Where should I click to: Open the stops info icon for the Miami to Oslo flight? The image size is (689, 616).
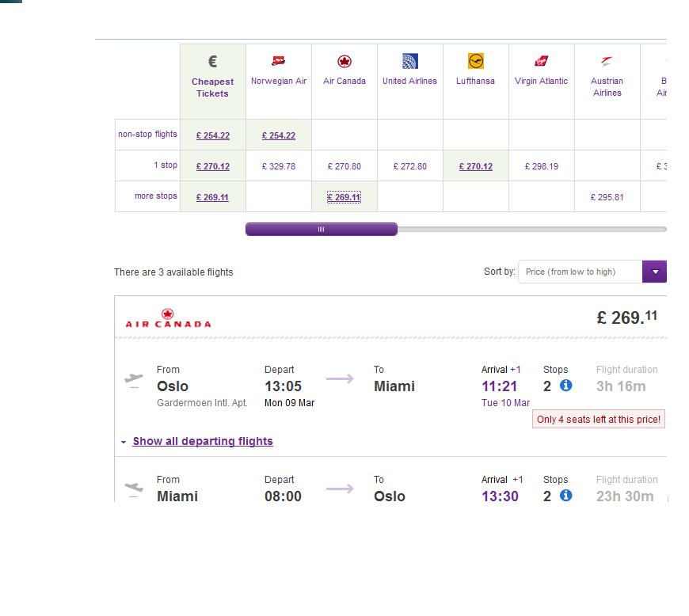tap(566, 495)
